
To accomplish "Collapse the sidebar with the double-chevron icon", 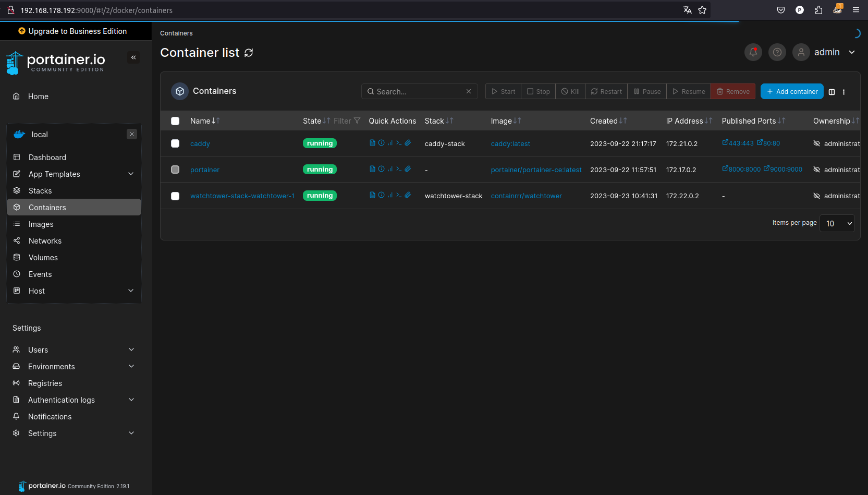I will pos(133,57).
